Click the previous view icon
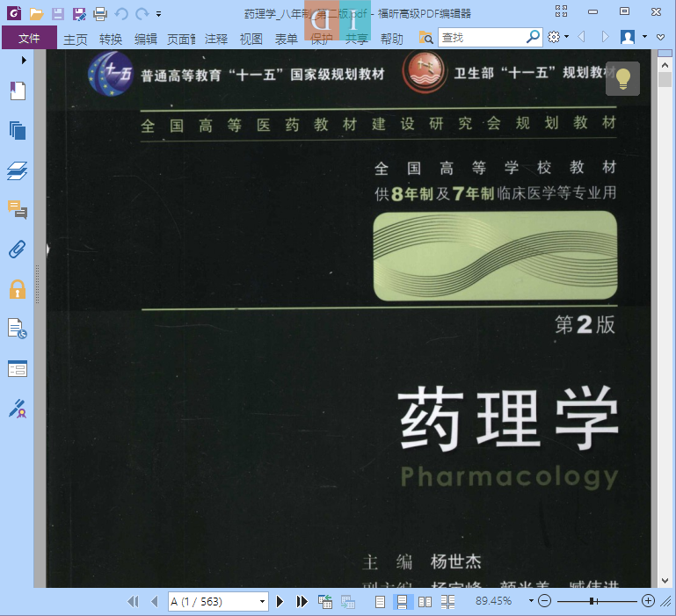 [325, 601]
